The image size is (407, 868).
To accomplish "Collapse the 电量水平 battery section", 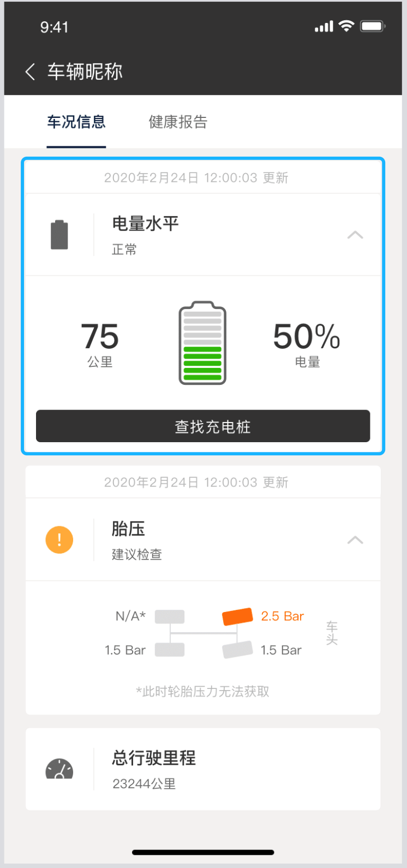I will pyautogui.click(x=355, y=235).
